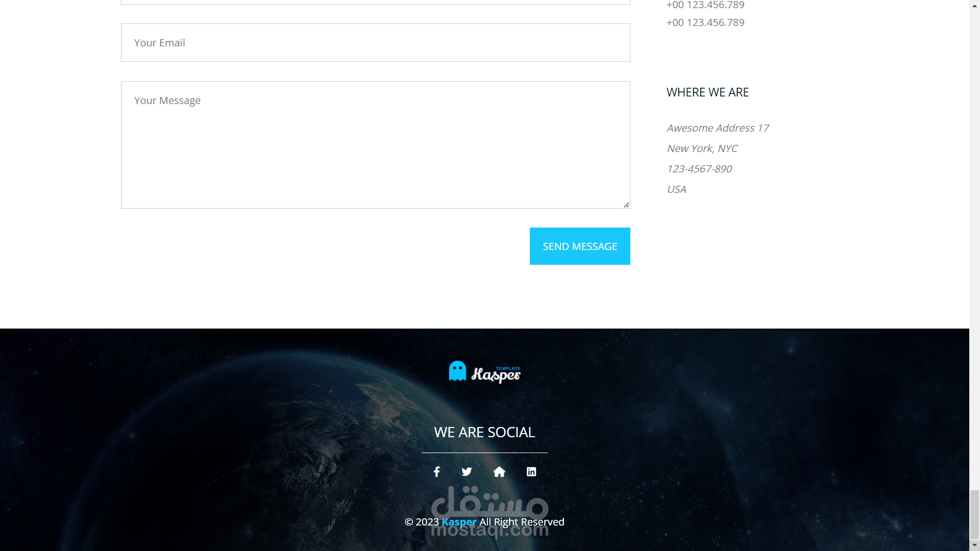Click the scrollbar up arrow

coord(974,5)
